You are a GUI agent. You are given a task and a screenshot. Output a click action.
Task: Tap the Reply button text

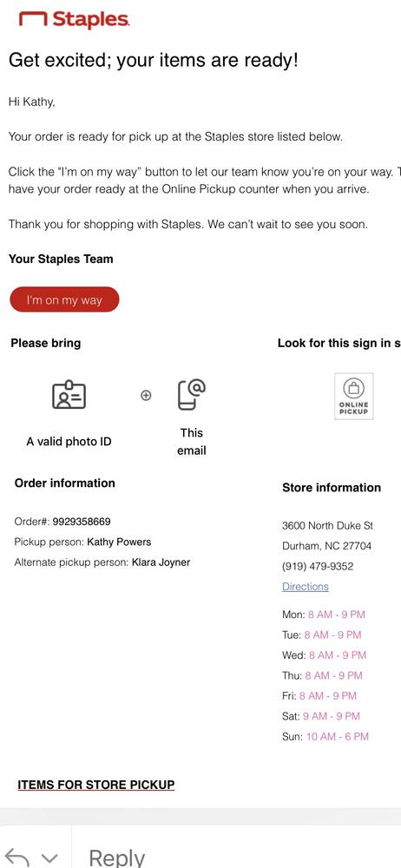pyautogui.click(x=117, y=858)
